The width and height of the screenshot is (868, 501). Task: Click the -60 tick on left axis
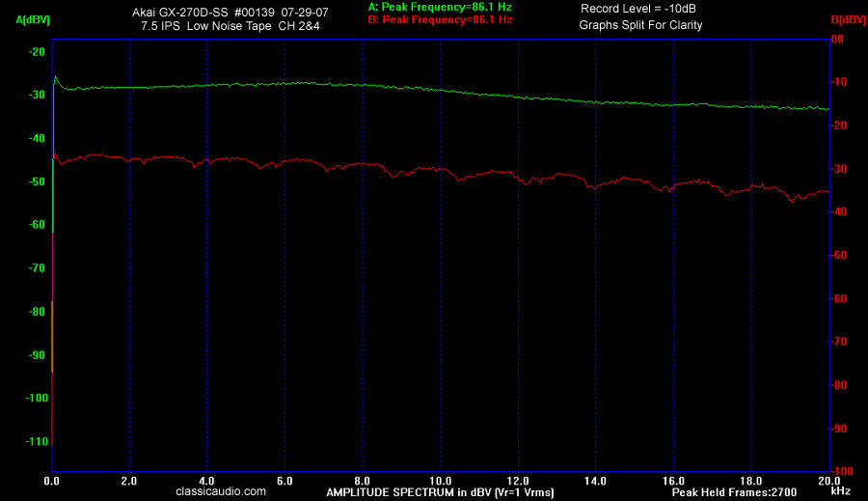click(x=38, y=225)
